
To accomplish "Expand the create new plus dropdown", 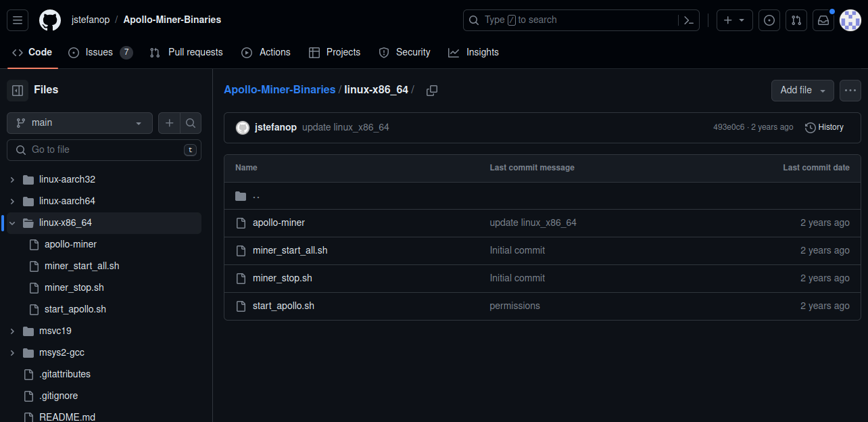I will pos(734,20).
